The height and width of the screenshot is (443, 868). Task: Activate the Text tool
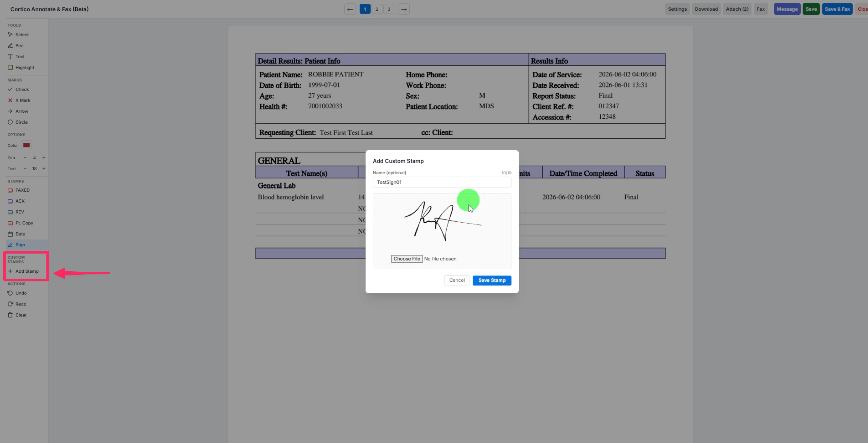coord(20,57)
